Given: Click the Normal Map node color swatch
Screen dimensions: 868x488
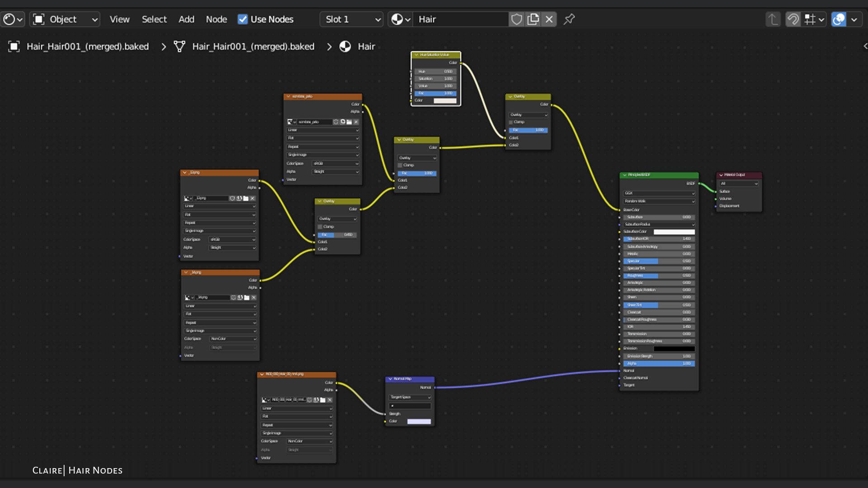Looking at the screenshot, I should (419, 422).
